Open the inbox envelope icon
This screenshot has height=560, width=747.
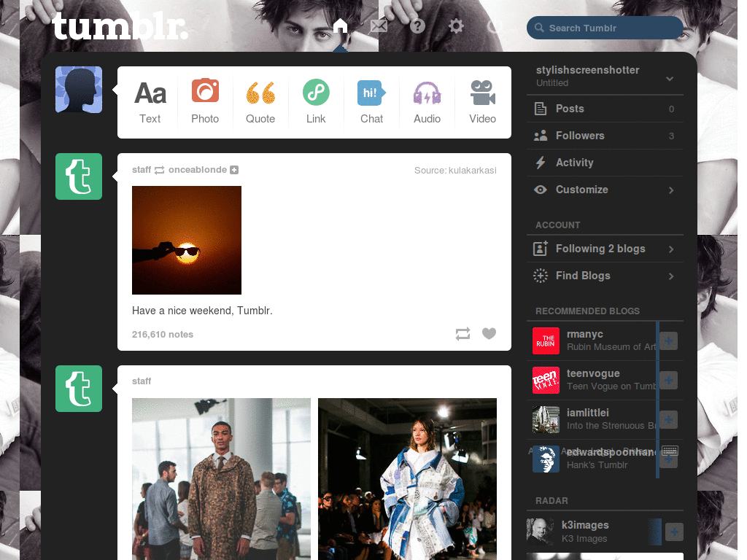tap(379, 26)
